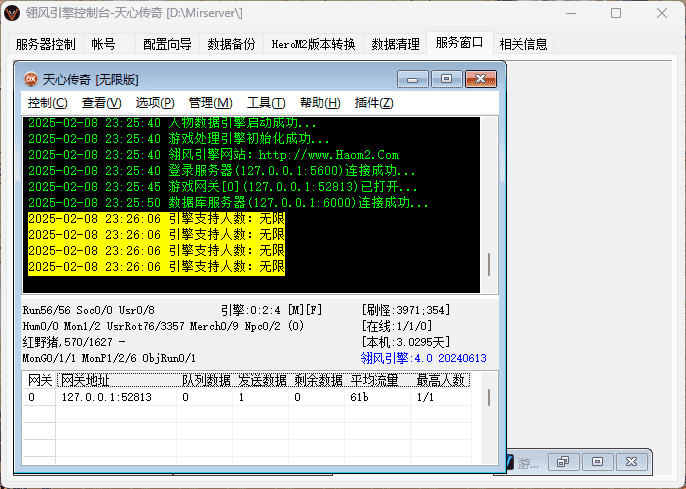Viewport: 686px width, 489px height.
Task: Open the 插件(Z) menu
Action: click(x=374, y=103)
